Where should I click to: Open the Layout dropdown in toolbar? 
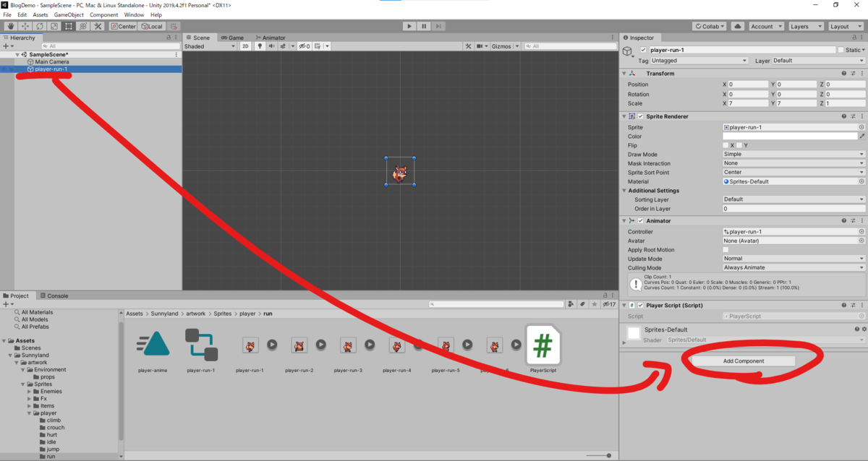[845, 26]
